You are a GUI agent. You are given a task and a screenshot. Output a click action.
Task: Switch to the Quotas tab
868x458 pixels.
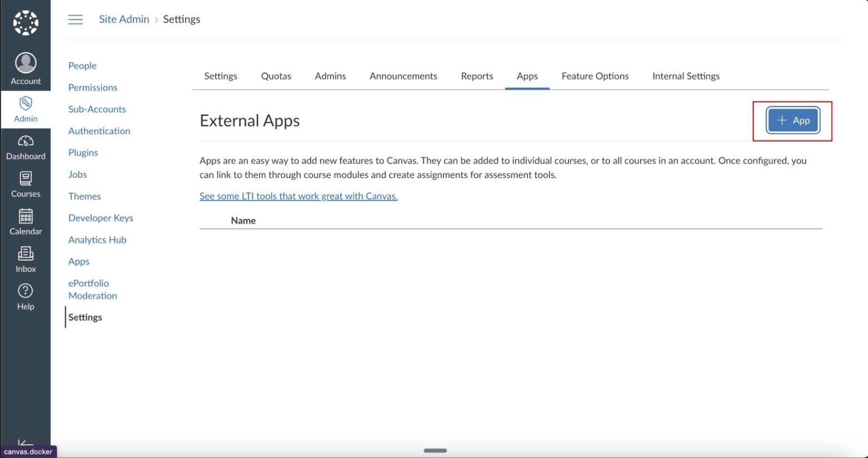[x=276, y=76]
